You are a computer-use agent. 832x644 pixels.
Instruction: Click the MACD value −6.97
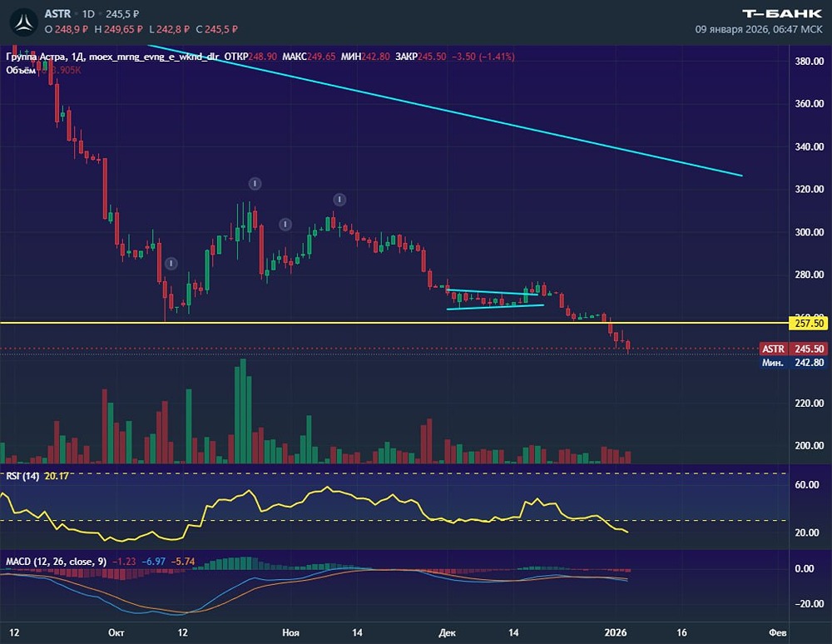click(x=154, y=562)
